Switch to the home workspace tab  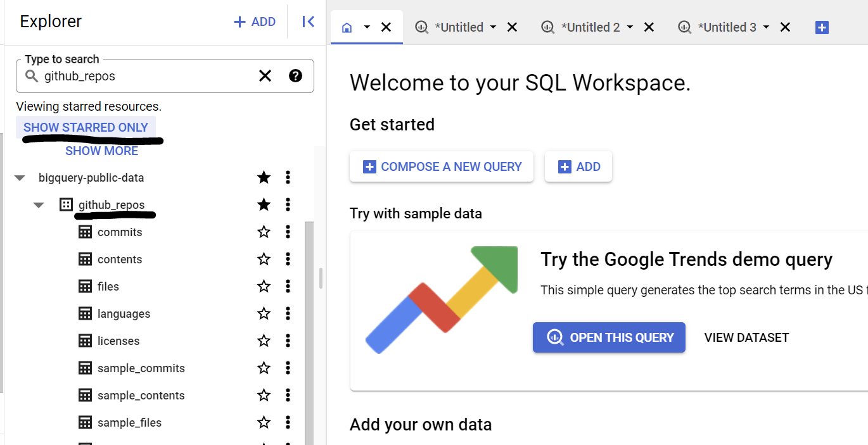click(346, 27)
